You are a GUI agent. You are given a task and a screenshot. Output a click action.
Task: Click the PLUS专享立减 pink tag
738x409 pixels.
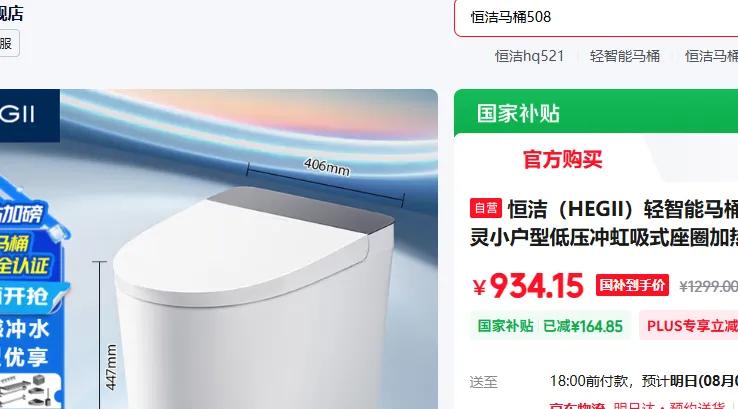click(689, 326)
